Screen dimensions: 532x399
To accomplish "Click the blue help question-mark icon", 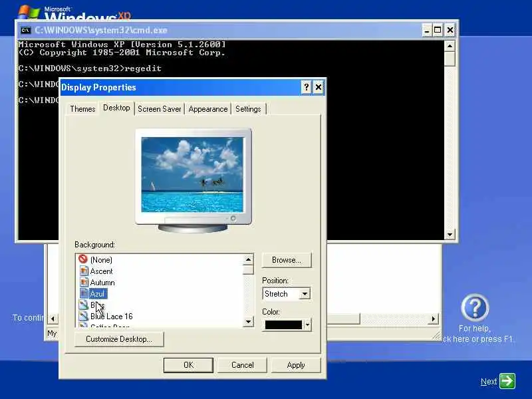I will pyautogui.click(x=475, y=307).
